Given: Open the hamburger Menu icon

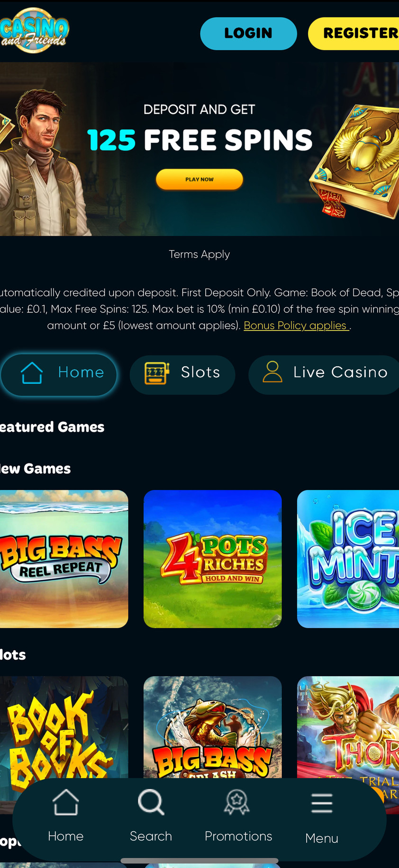Looking at the screenshot, I should [x=322, y=803].
